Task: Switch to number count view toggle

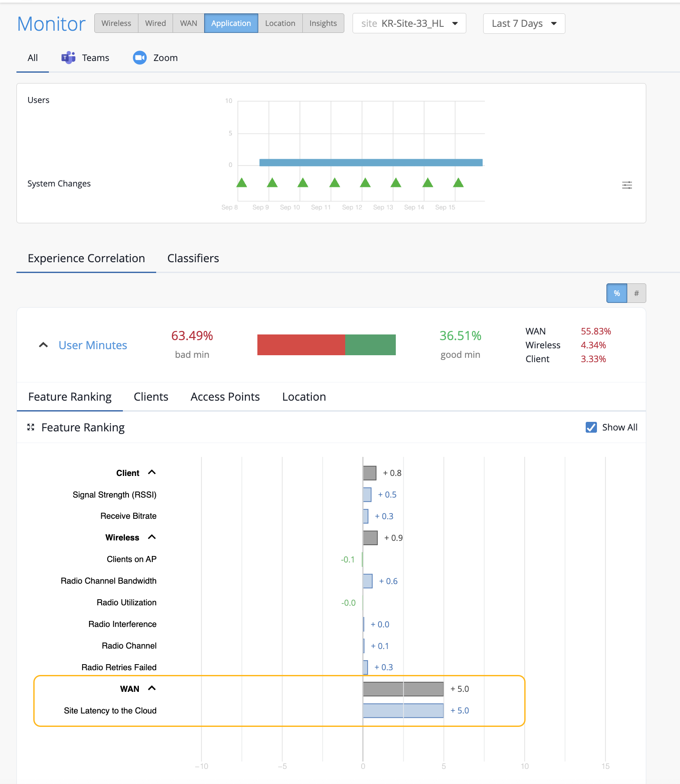Action: coord(636,293)
